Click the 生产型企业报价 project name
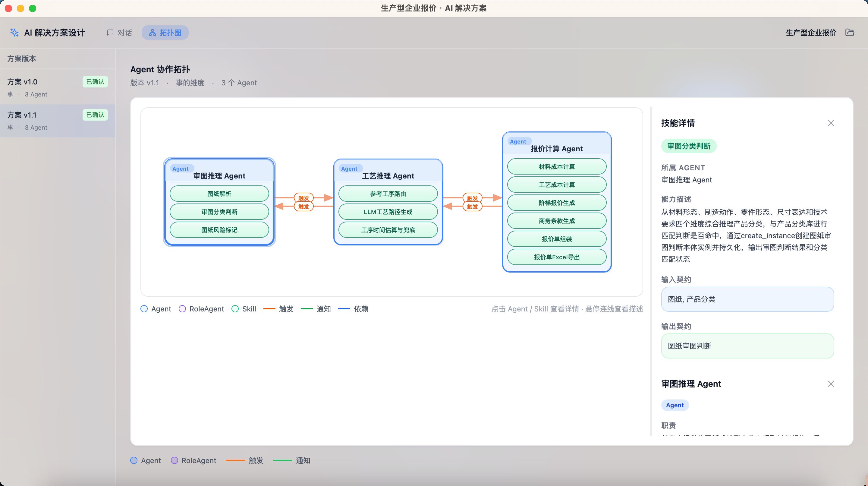 pyautogui.click(x=811, y=33)
